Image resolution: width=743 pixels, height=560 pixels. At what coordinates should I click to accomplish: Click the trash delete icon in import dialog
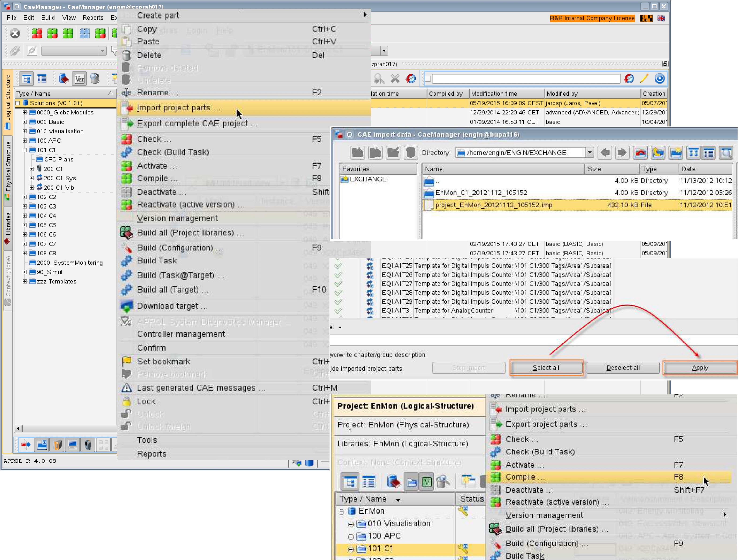coord(411,153)
